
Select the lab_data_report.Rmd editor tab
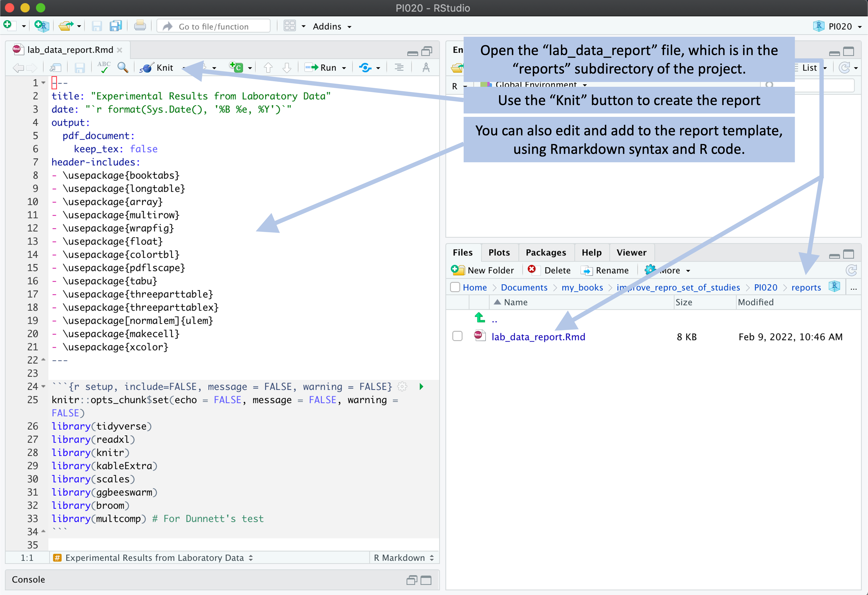(x=70, y=50)
